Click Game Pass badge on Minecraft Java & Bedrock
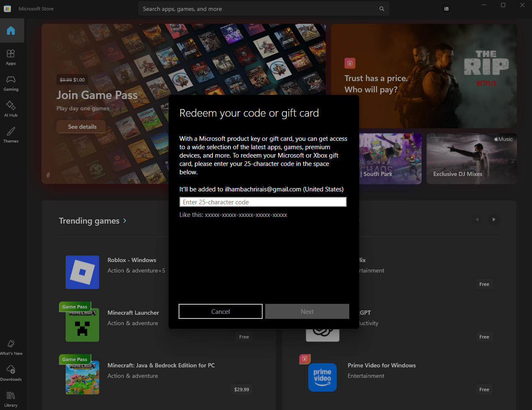This screenshot has width=532, height=410. point(75,359)
